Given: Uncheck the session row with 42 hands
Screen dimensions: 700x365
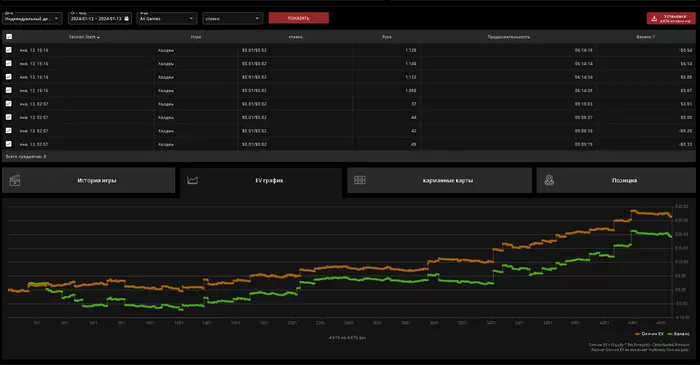Looking at the screenshot, I should tap(8, 130).
